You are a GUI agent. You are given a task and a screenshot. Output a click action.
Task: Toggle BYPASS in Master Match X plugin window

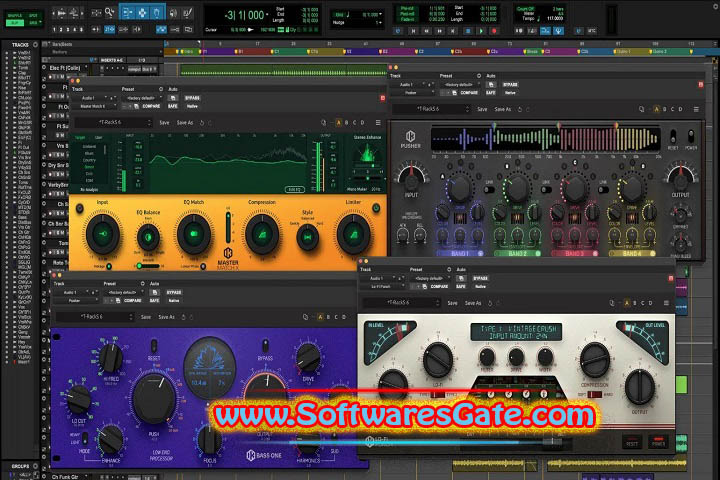tap(192, 98)
